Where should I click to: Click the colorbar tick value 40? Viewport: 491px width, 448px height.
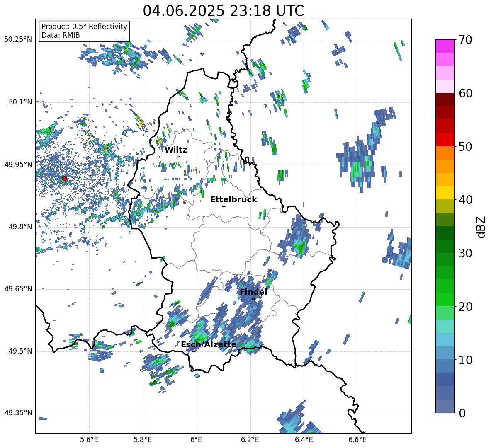pyautogui.click(x=465, y=200)
